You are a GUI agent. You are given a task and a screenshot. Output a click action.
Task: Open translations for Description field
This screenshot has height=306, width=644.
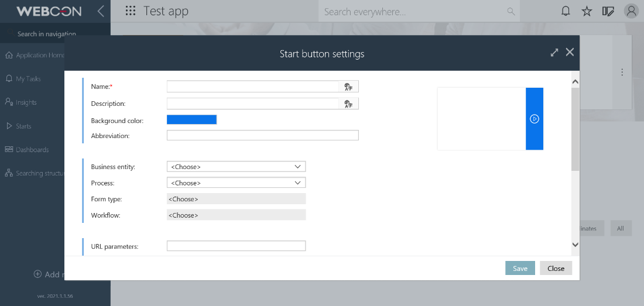pyautogui.click(x=348, y=104)
